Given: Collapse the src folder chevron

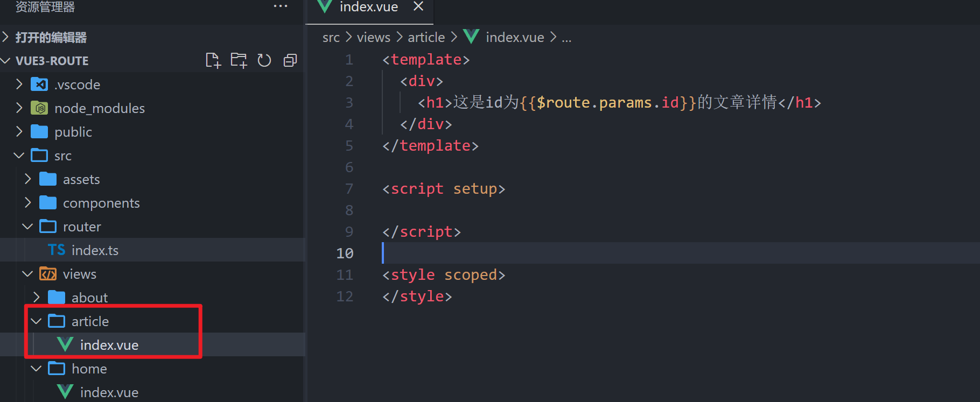Looking at the screenshot, I should click(x=19, y=156).
